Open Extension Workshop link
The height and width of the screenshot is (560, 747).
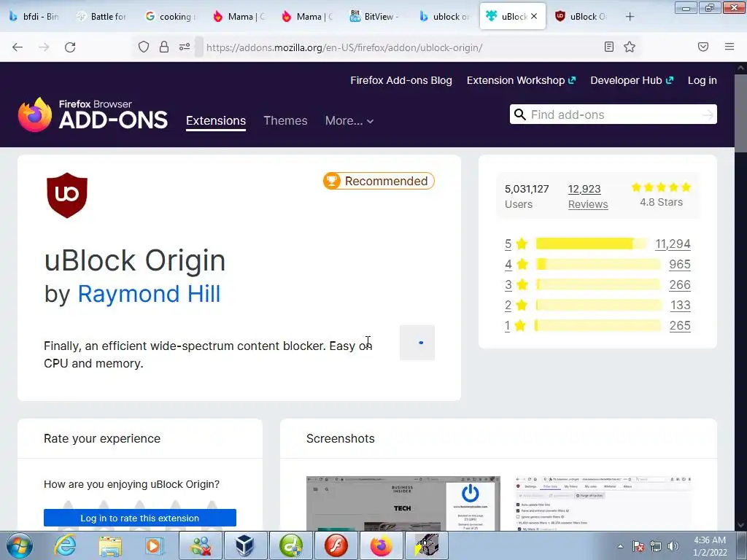521,80
